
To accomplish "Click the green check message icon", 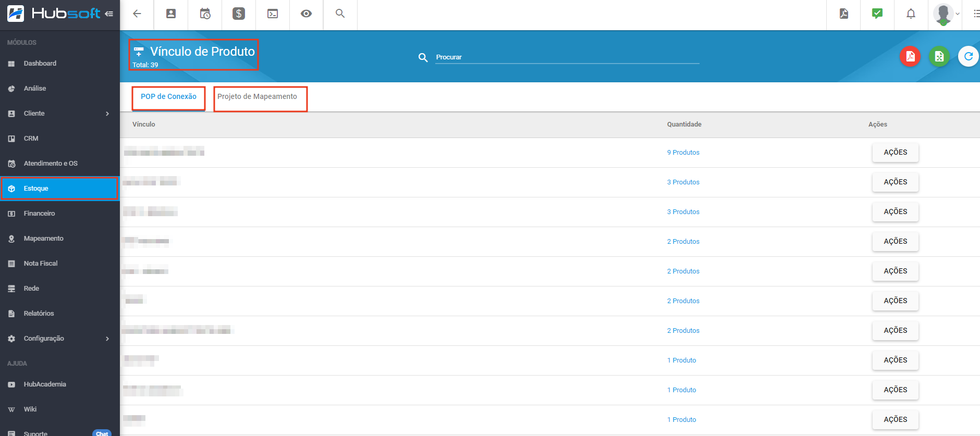I will tap(877, 14).
